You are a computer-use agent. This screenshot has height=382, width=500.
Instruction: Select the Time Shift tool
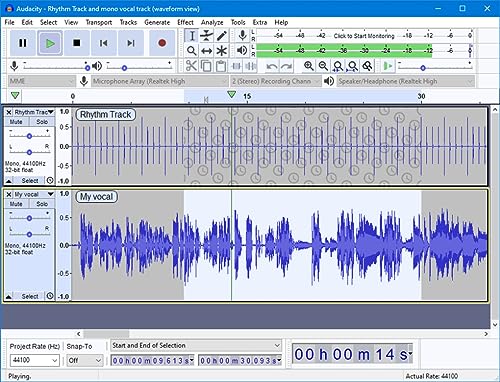click(207, 51)
